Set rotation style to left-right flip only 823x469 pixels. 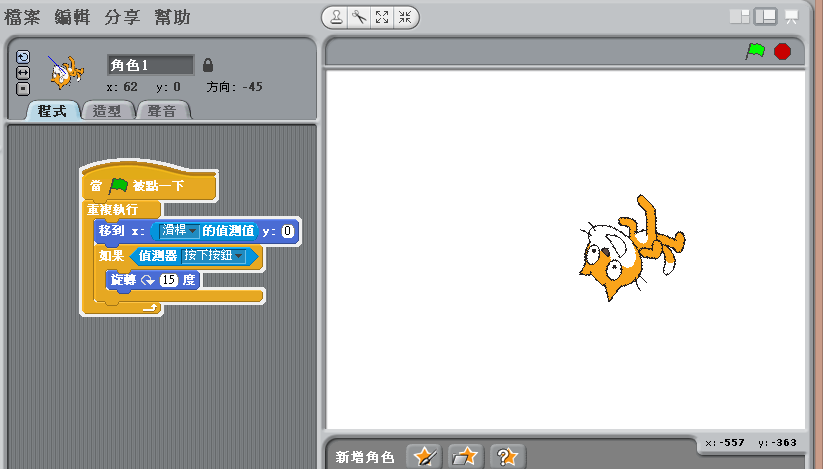23,73
